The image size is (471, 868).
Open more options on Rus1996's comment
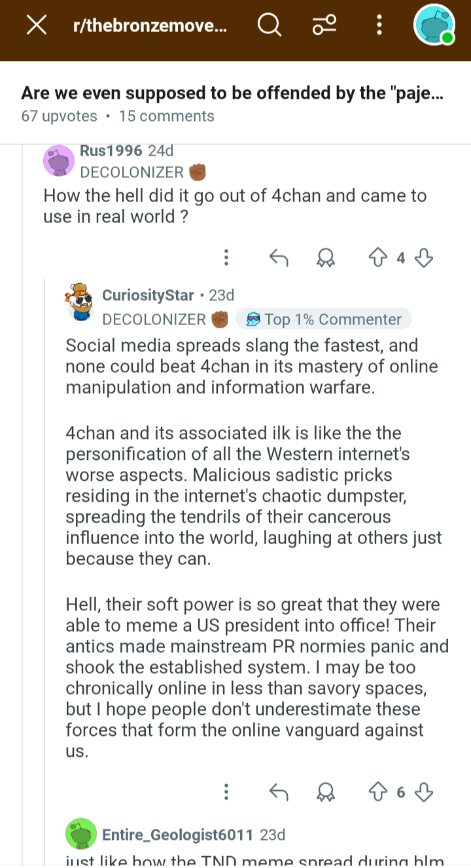click(226, 258)
